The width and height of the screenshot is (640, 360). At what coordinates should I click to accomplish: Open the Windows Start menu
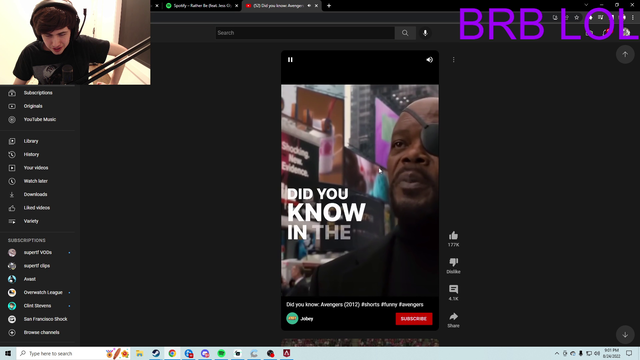(8, 353)
